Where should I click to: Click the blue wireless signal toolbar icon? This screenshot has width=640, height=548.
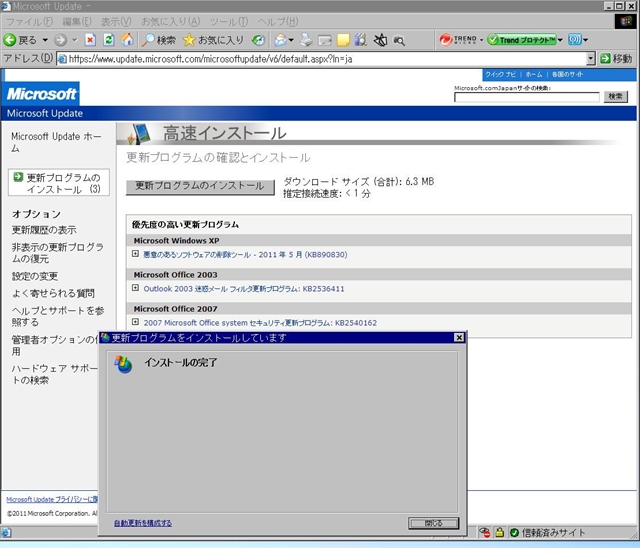pos(574,40)
